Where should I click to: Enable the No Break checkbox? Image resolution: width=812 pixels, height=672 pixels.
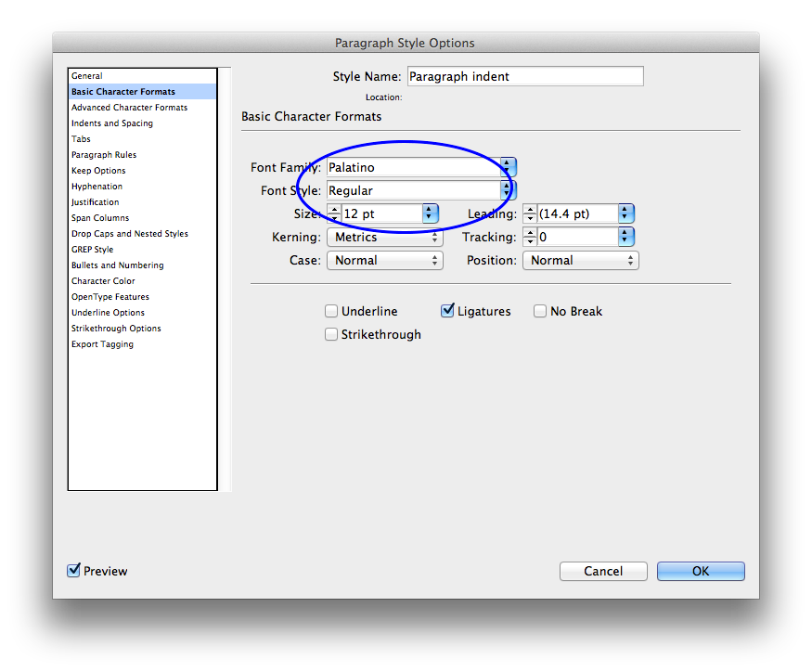point(539,311)
